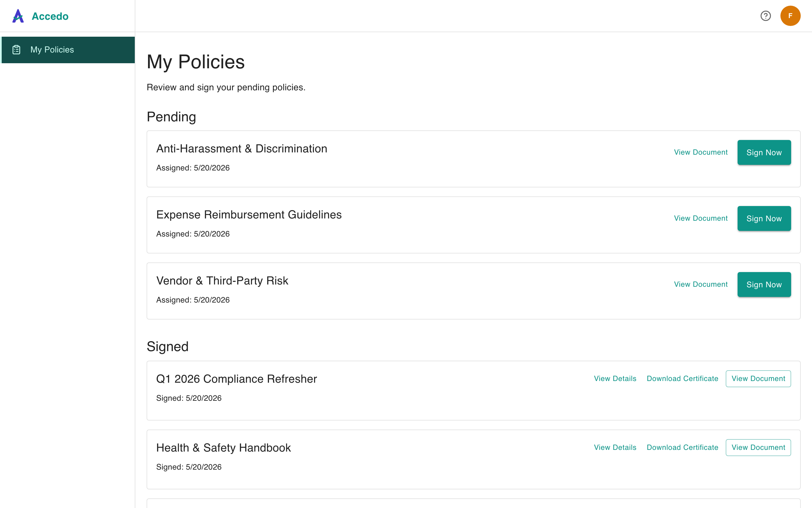Download certificate for Q1 2026 Compliance Refresher
812x508 pixels.
(x=683, y=379)
